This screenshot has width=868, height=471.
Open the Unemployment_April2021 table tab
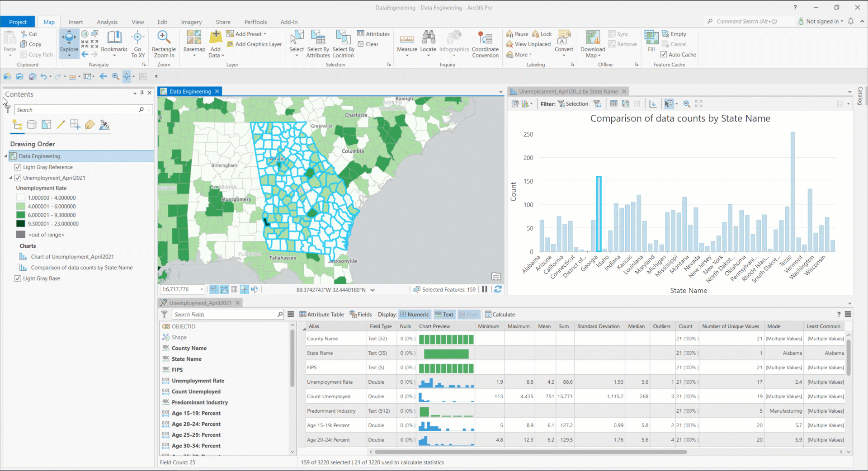click(201, 302)
